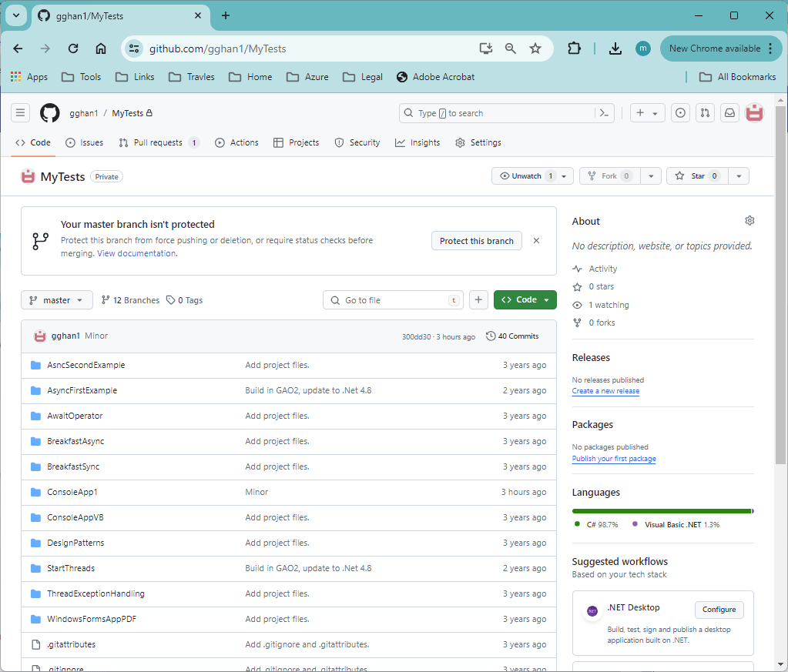Navigate back in Chrome

18,48
